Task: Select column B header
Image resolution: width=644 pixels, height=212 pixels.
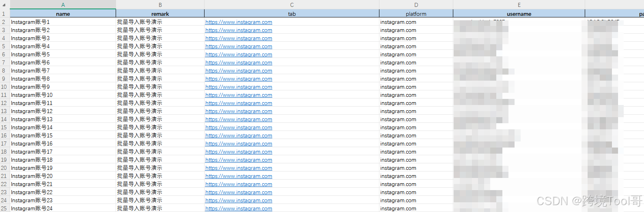Action: pos(160,4)
